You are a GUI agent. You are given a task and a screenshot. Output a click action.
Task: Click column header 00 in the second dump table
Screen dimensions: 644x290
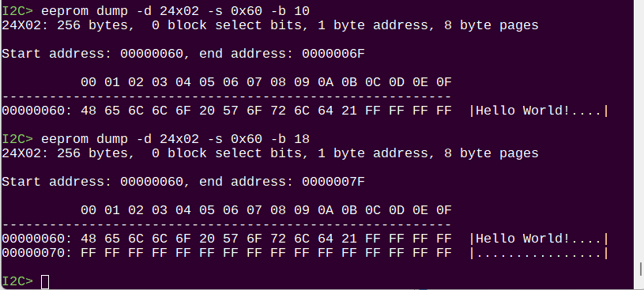[89, 210]
